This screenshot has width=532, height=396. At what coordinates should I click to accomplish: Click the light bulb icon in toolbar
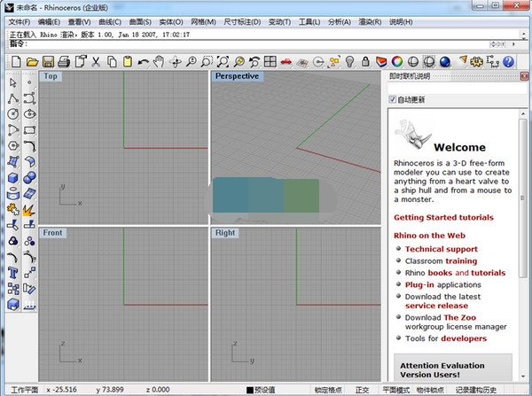tap(350, 62)
